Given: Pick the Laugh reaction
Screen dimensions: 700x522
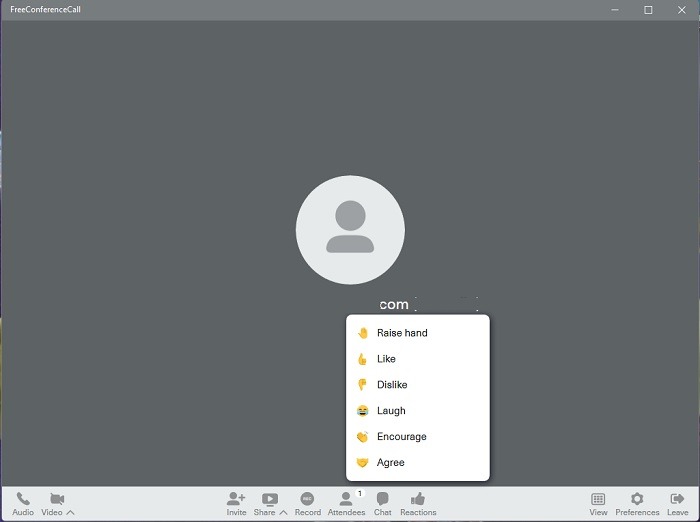Looking at the screenshot, I should pyautogui.click(x=418, y=411).
